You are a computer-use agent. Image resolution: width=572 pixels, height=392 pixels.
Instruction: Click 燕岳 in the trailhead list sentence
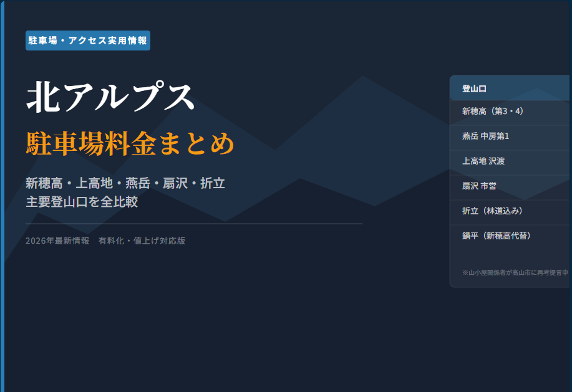[137, 183]
